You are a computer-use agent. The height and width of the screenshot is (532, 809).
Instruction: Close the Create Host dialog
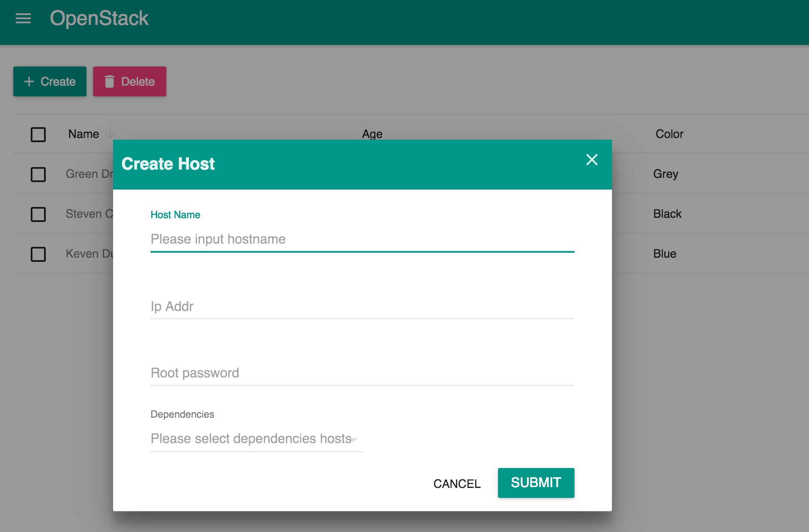(x=592, y=160)
